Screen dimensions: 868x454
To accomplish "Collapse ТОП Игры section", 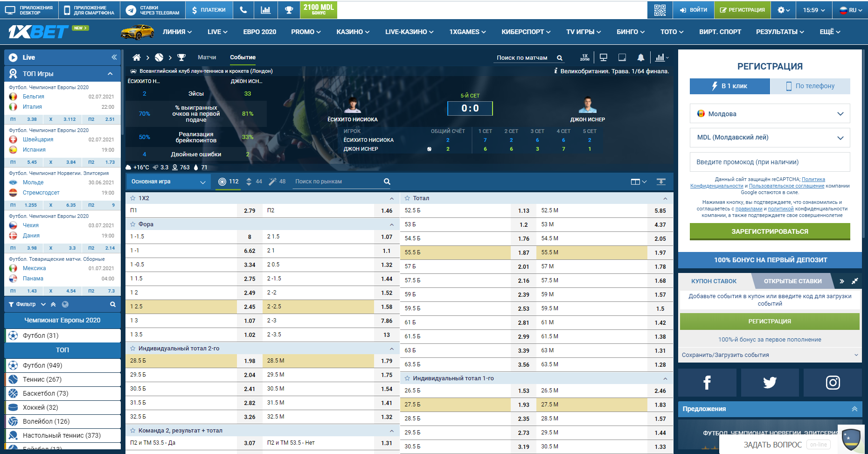I will coord(110,74).
